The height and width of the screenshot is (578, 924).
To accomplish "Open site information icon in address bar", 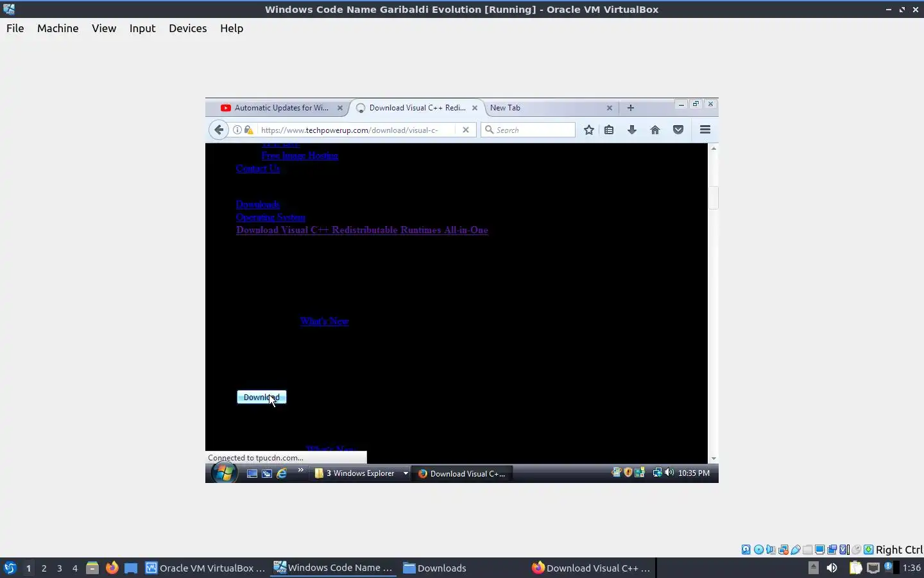I will click(237, 130).
